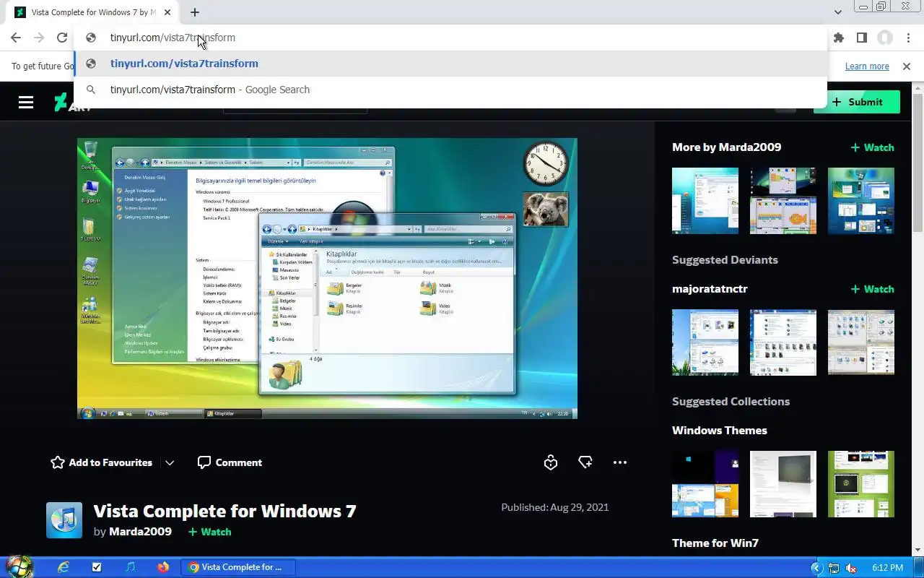Launch Firefox from the taskbar

pyautogui.click(x=163, y=567)
